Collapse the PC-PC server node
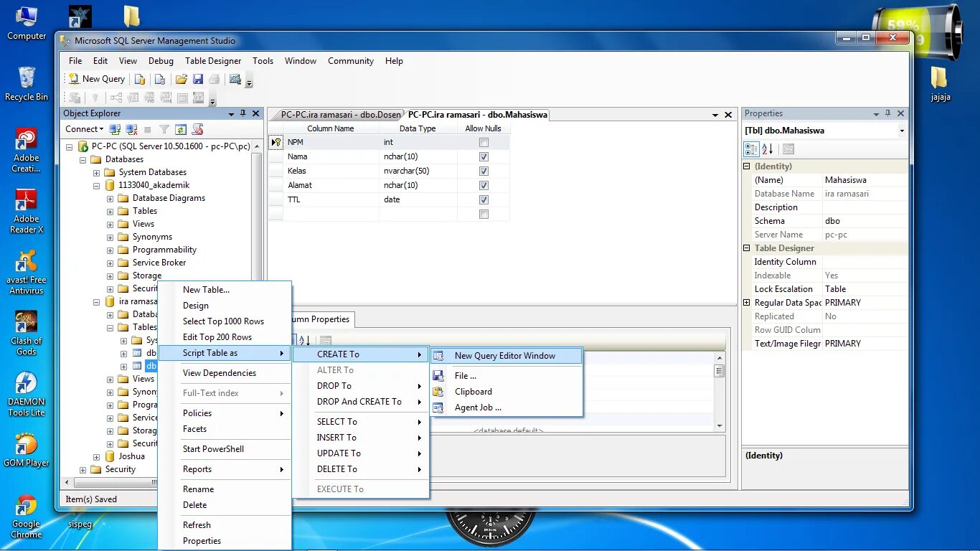Viewport: 980px width, 551px height. (x=70, y=146)
